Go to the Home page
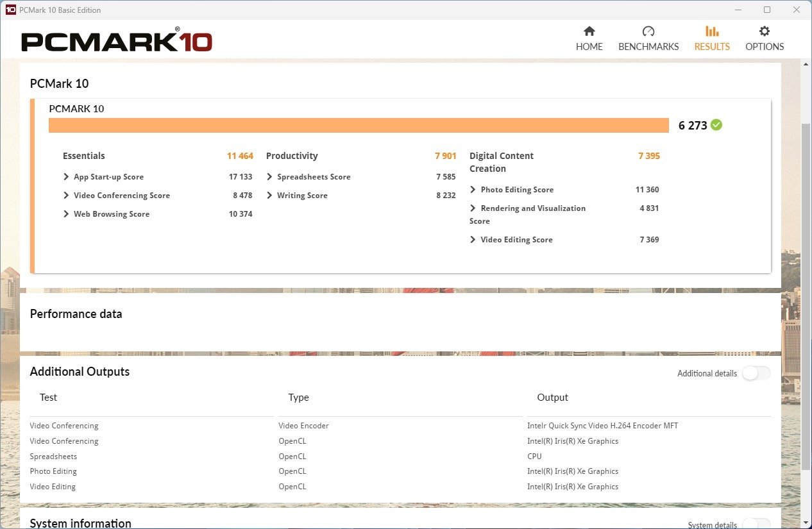The image size is (812, 529). tap(589, 38)
